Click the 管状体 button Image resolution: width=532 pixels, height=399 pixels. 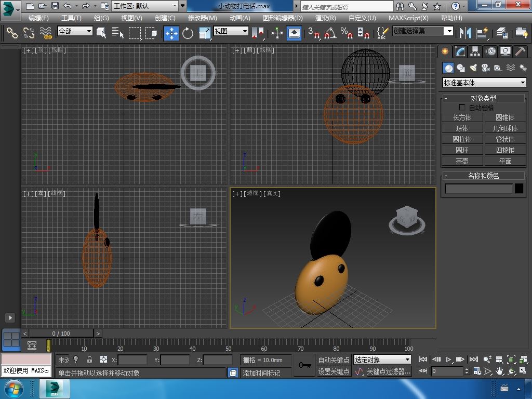pos(505,139)
